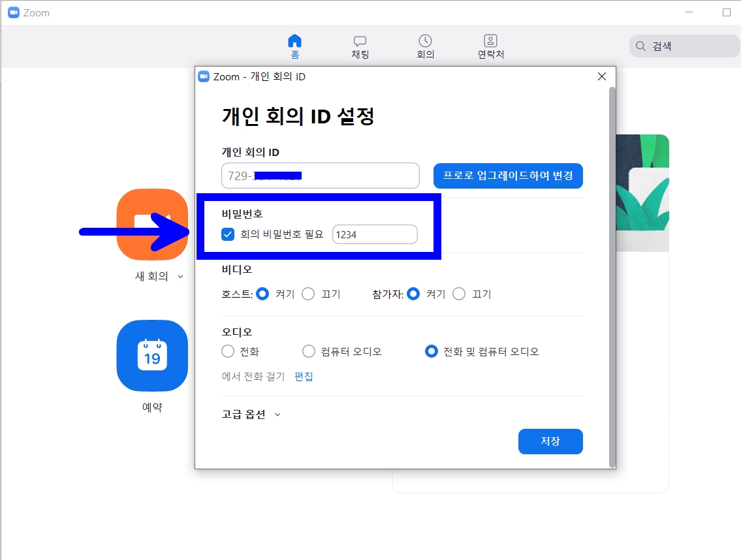Select Computer Audio (컴퓨터 오디오) option
Viewport: 741px width, 560px height.
(x=309, y=351)
